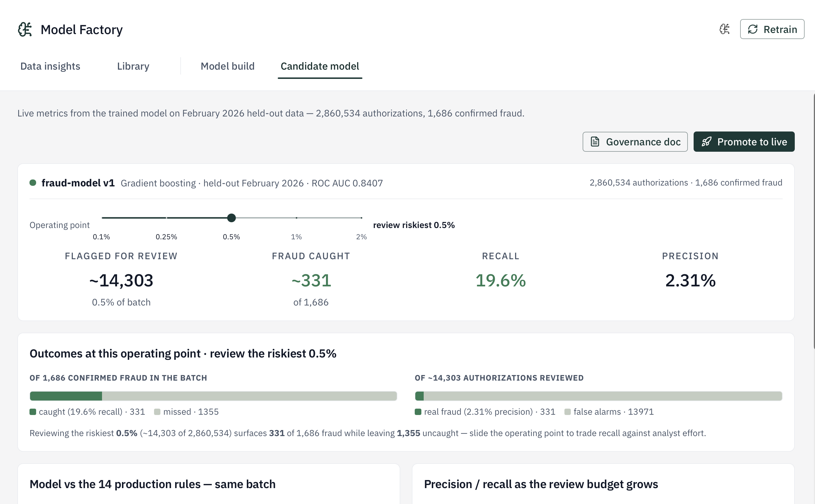Click the green caught legend square

coord(33,412)
